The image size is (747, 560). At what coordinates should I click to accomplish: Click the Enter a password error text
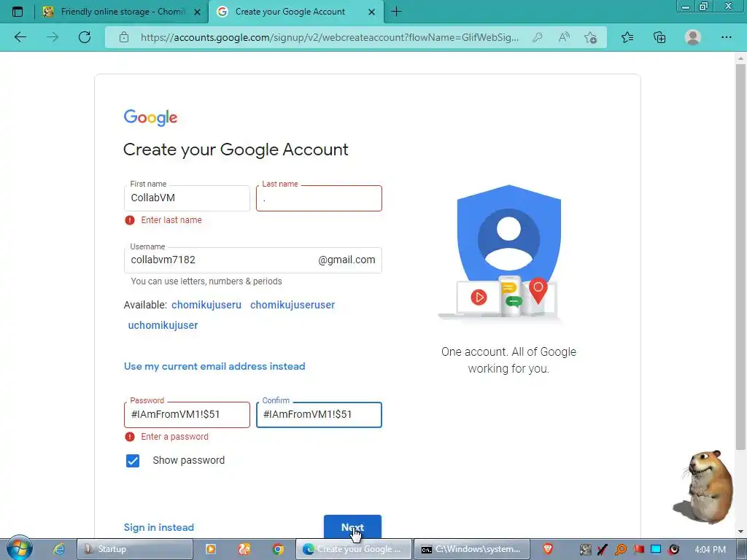pyautogui.click(x=175, y=437)
